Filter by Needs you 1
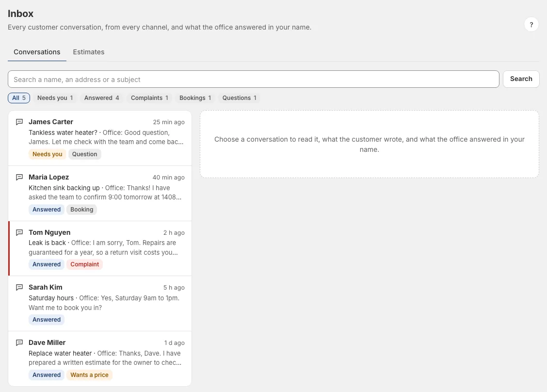547x392 pixels. [55, 98]
